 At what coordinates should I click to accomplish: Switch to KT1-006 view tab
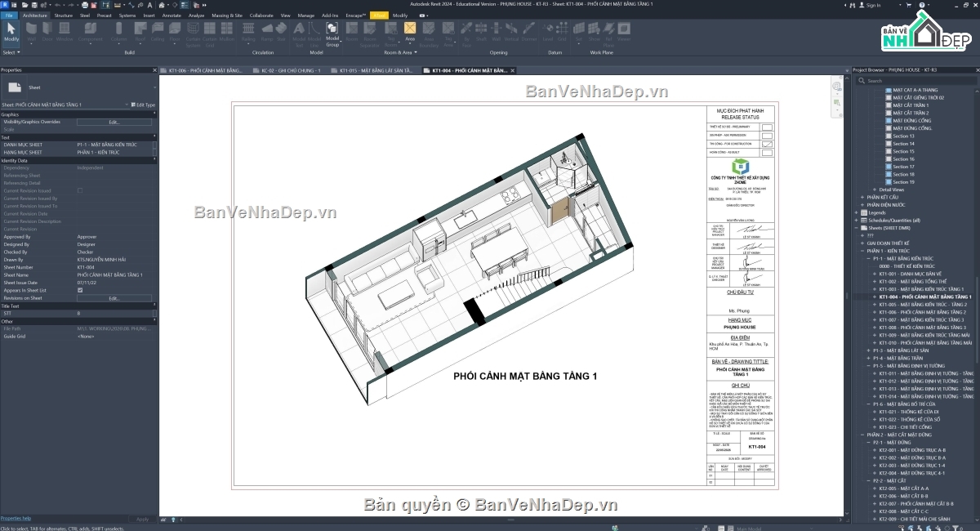point(204,71)
